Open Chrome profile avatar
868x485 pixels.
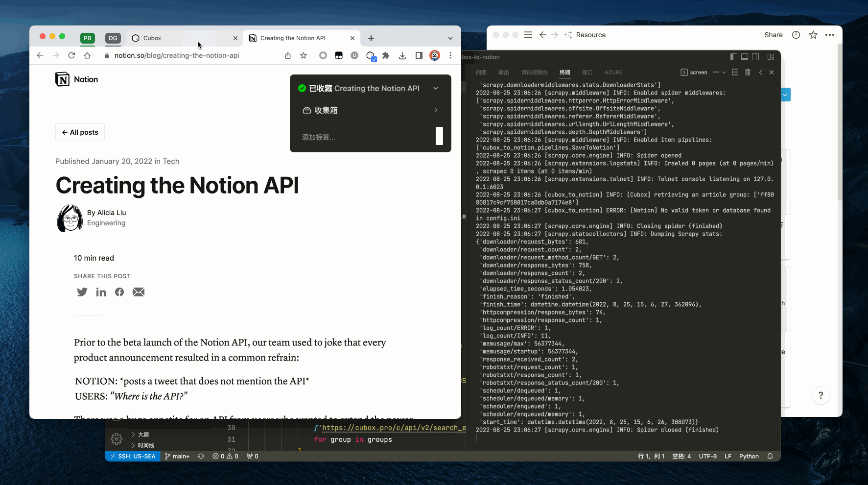pyautogui.click(x=435, y=55)
